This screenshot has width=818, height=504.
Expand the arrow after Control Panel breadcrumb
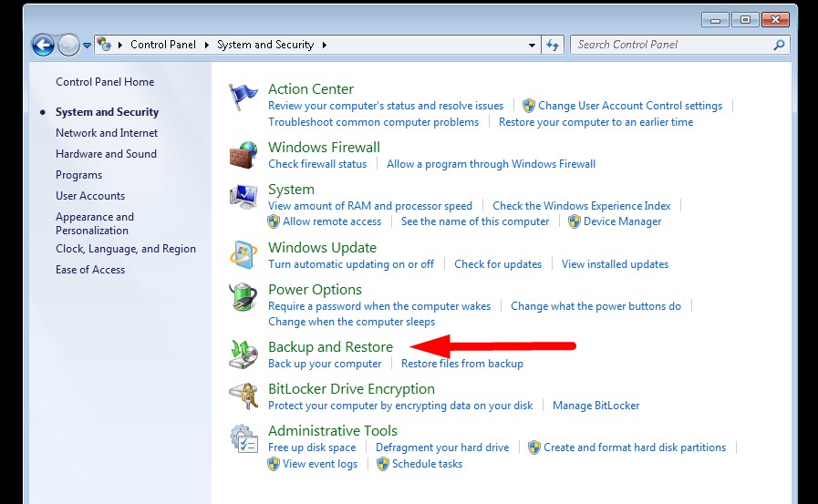pyautogui.click(x=207, y=45)
